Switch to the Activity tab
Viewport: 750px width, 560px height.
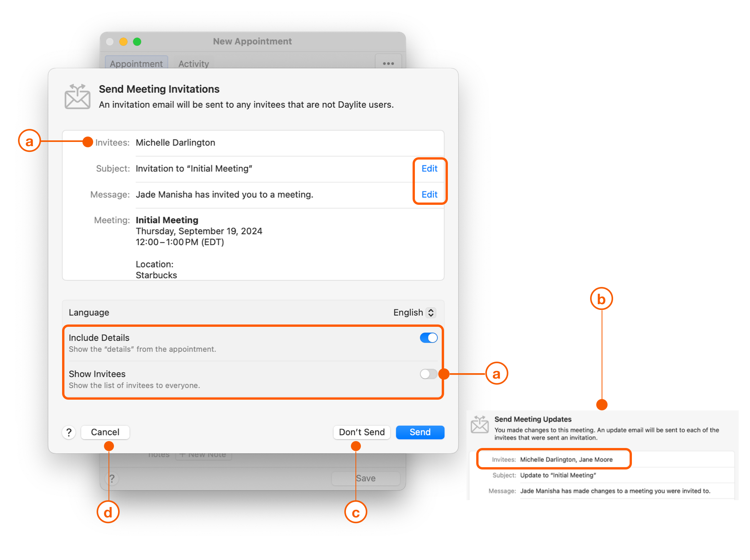194,64
